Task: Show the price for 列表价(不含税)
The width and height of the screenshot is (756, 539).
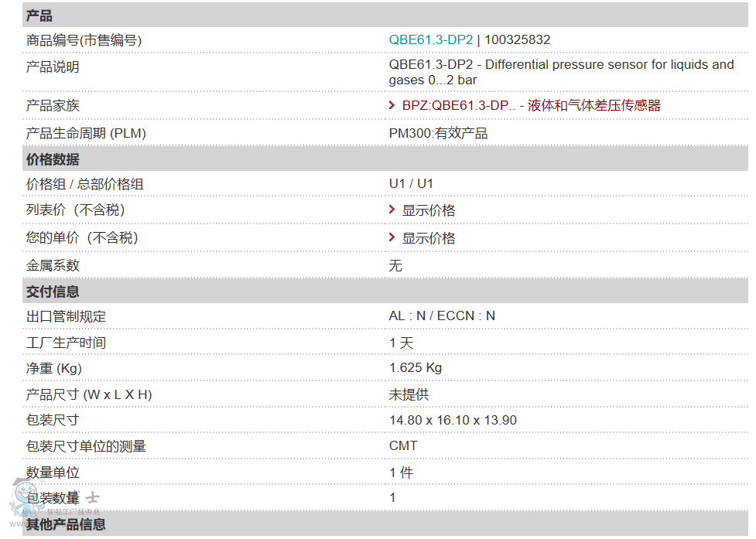Action: coord(429,211)
